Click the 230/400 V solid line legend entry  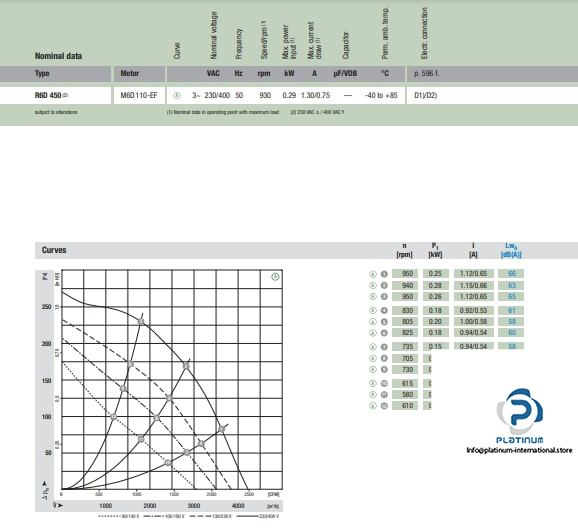[x=258, y=516]
